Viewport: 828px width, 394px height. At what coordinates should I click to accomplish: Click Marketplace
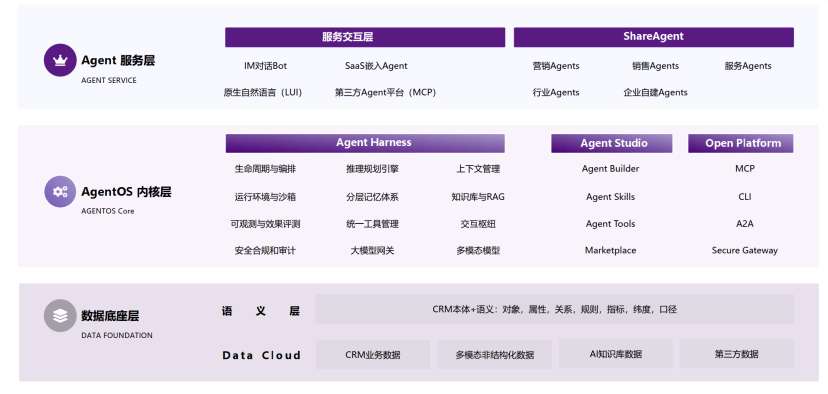point(610,250)
